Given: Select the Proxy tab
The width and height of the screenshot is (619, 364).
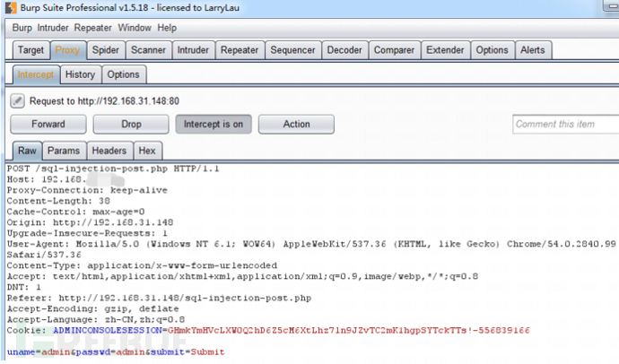Looking at the screenshot, I should (68, 50).
